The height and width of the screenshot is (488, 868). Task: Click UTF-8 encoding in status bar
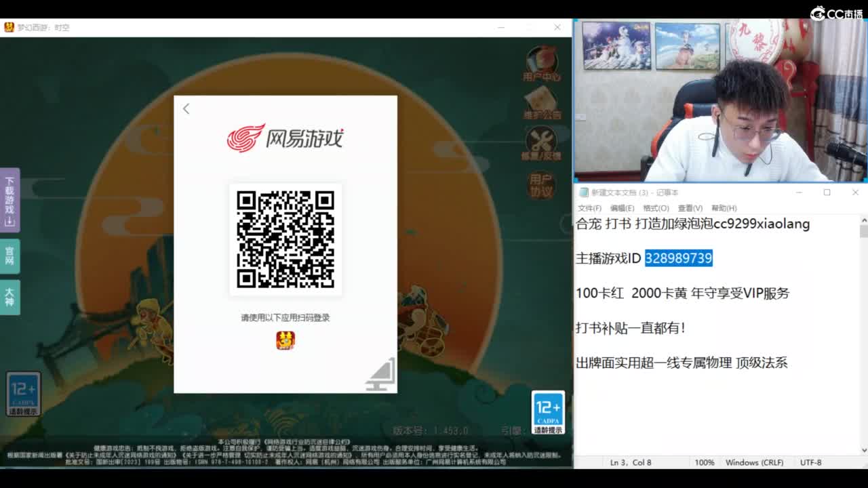[x=810, y=462]
